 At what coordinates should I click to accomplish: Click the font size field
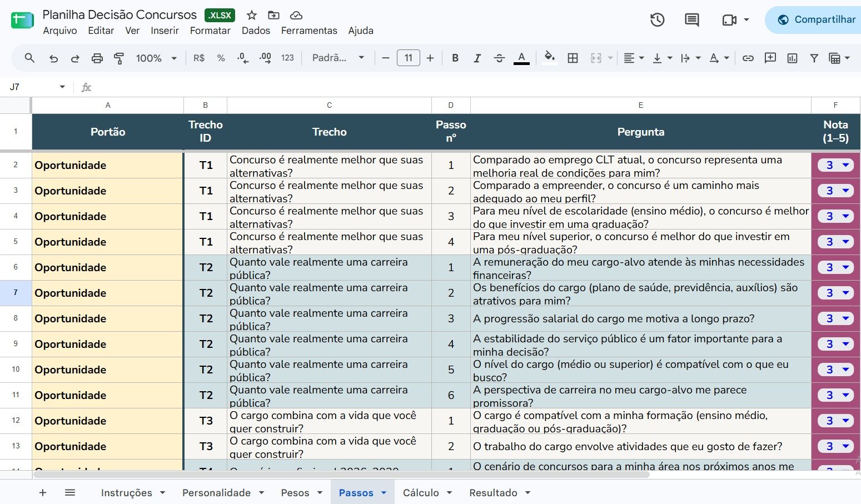pos(409,58)
